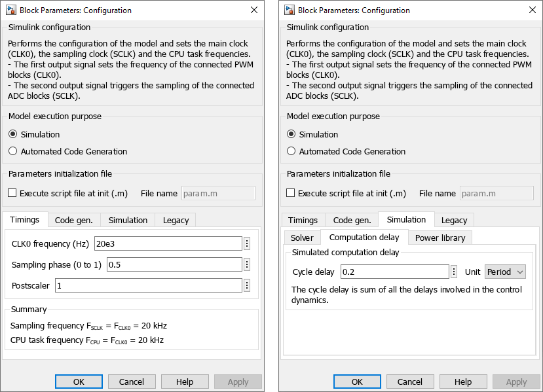Image resolution: width=543 pixels, height=392 pixels.
Task: Open options menu beside CLK0 frequency field
Action: coord(247,243)
